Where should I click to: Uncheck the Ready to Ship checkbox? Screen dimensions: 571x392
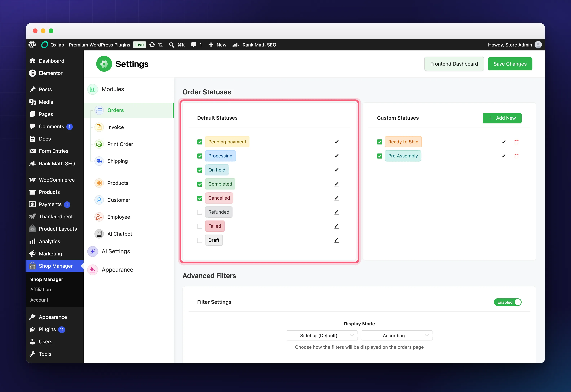coord(380,142)
